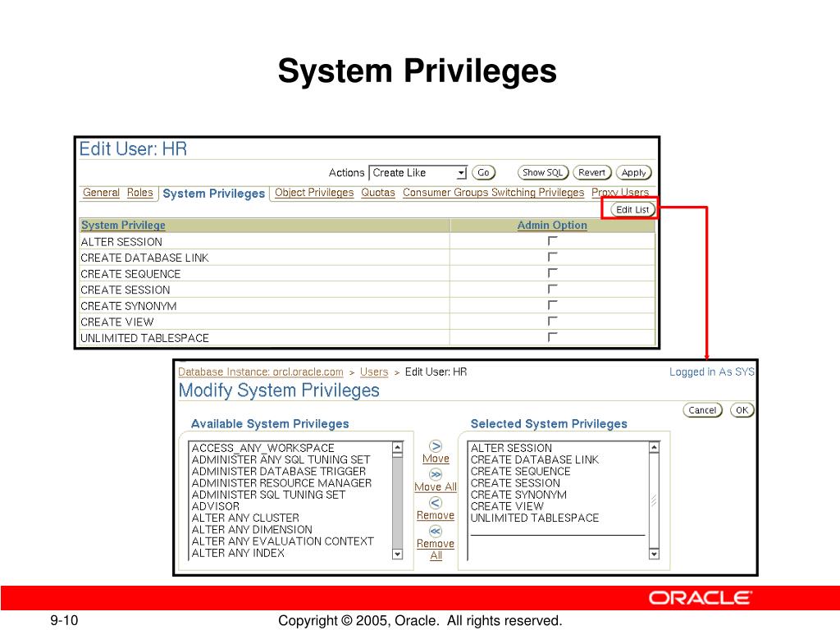
Task: Enable Admin Option for CREATE SESSION
Action: (x=552, y=290)
